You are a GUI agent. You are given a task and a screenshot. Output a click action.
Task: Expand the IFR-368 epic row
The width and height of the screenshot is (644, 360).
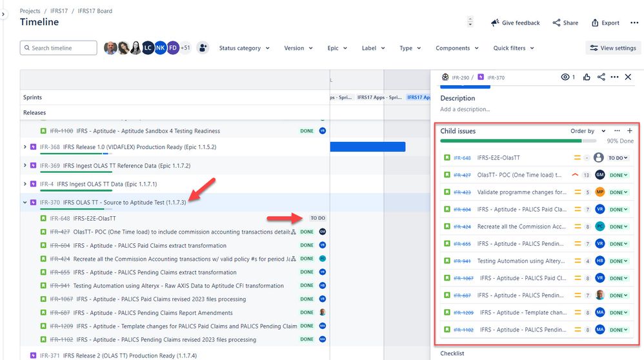pos(25,147)
